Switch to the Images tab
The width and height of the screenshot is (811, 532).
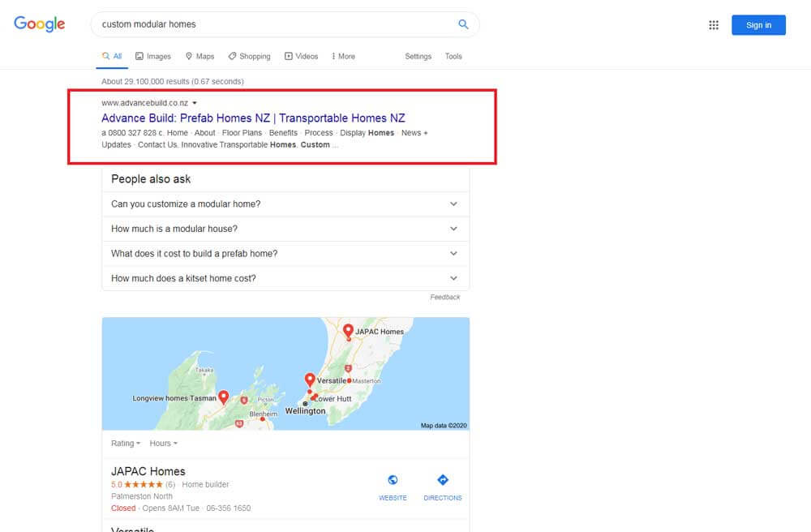153,57
